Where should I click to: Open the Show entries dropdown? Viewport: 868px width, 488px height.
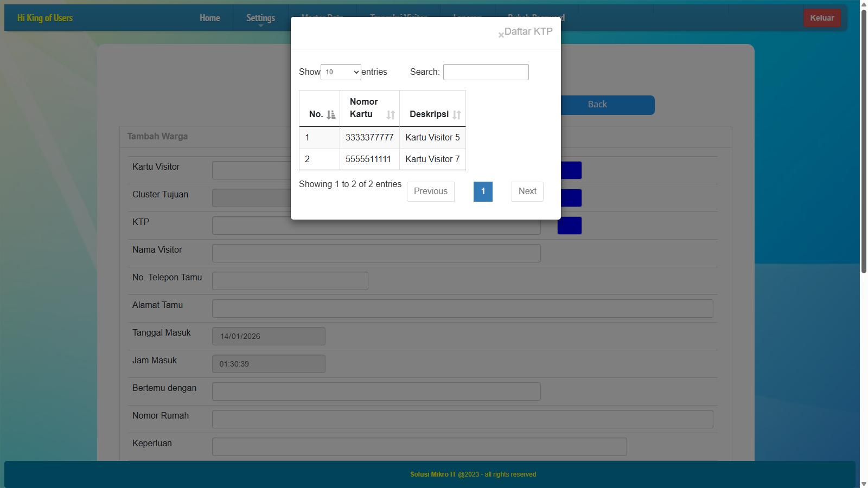pyautogui.click(x=341, y=72)
